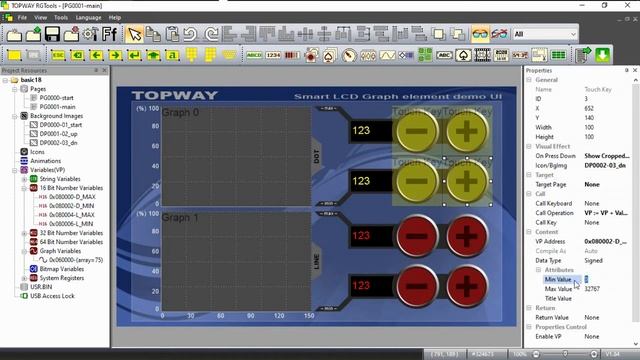Collapse the Pages tree node
This screenshot has height=360, width=640.
15,89
